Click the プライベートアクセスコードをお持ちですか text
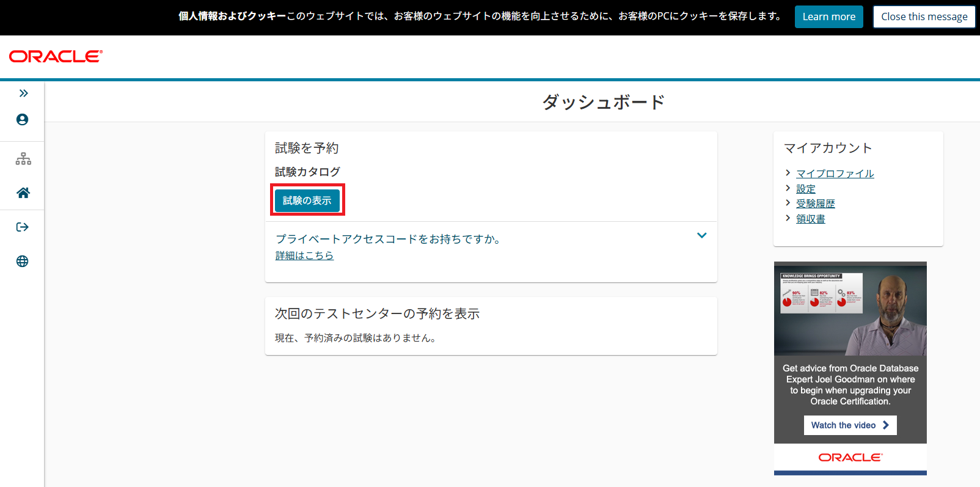This screenshot has width=980, height=487. (390, 239)
